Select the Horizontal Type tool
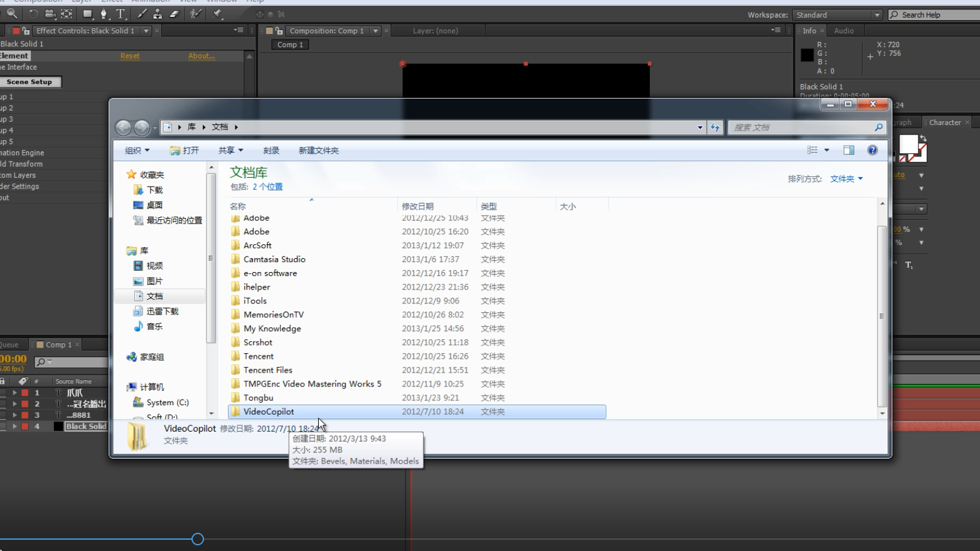Screen dimensions: 980x551 121,14
